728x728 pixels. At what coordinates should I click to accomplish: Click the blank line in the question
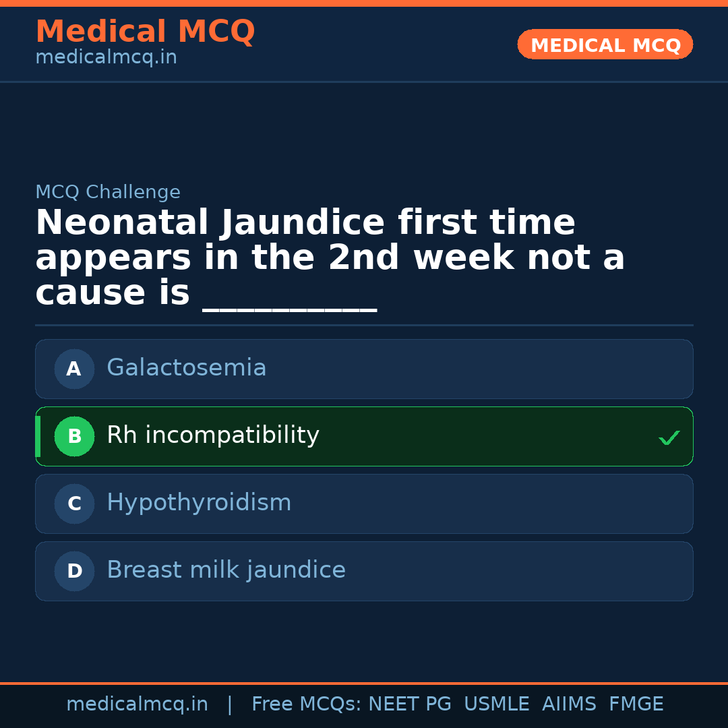[x=289, y=303]
